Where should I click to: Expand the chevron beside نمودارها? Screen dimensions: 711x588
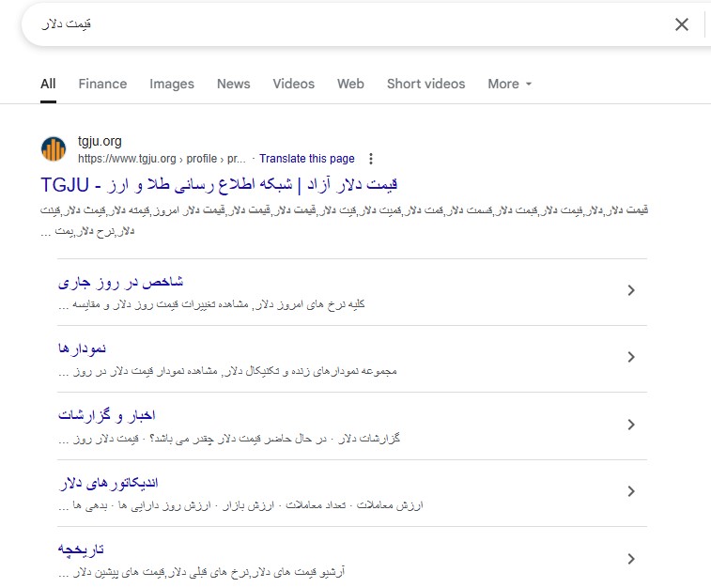click(631, 357)
